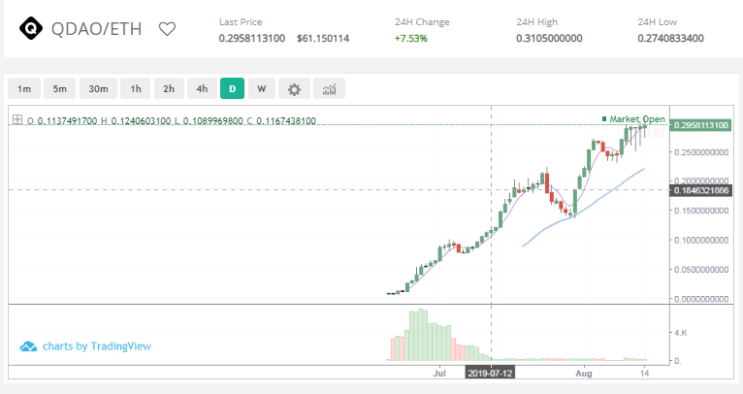
Task: Open the indicators chart icon
Action: coord(329,89)
